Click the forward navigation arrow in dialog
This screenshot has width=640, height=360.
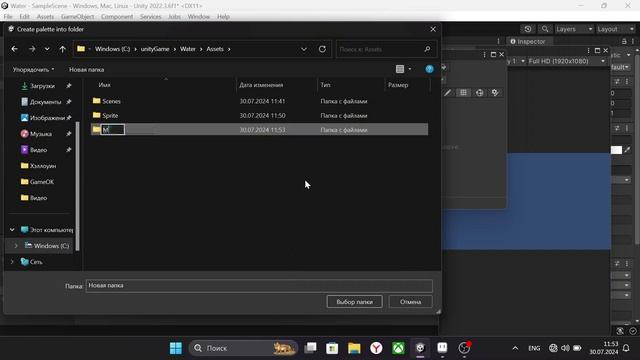[32, 49]
